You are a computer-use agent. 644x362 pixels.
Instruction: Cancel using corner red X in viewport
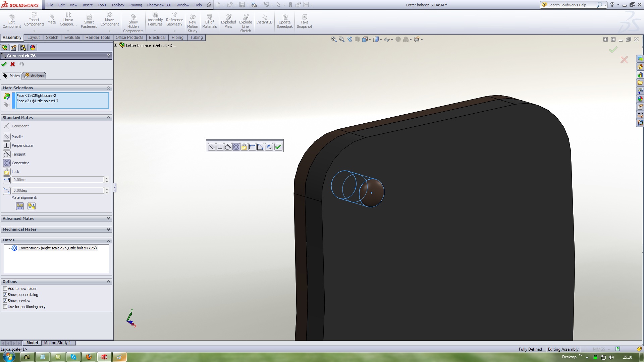[624, 60]
